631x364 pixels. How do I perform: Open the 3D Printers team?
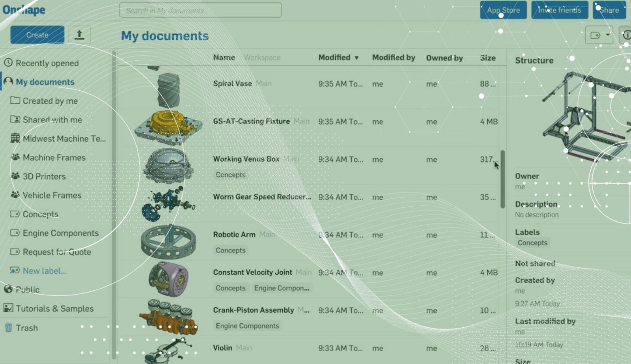click(44, 176)
